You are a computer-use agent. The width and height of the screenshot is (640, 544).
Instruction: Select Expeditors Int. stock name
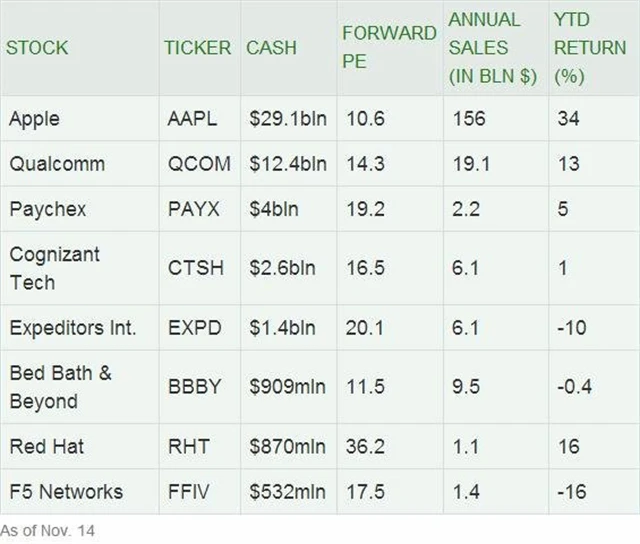72,327
